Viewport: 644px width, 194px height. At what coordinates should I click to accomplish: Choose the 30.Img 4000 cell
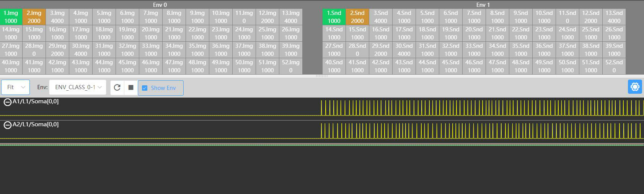[81, 50]
